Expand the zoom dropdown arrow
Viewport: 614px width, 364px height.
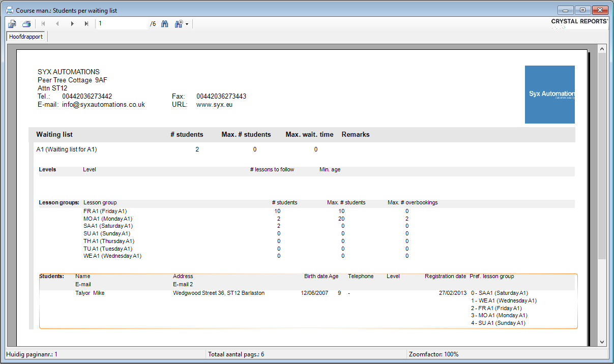187,24
